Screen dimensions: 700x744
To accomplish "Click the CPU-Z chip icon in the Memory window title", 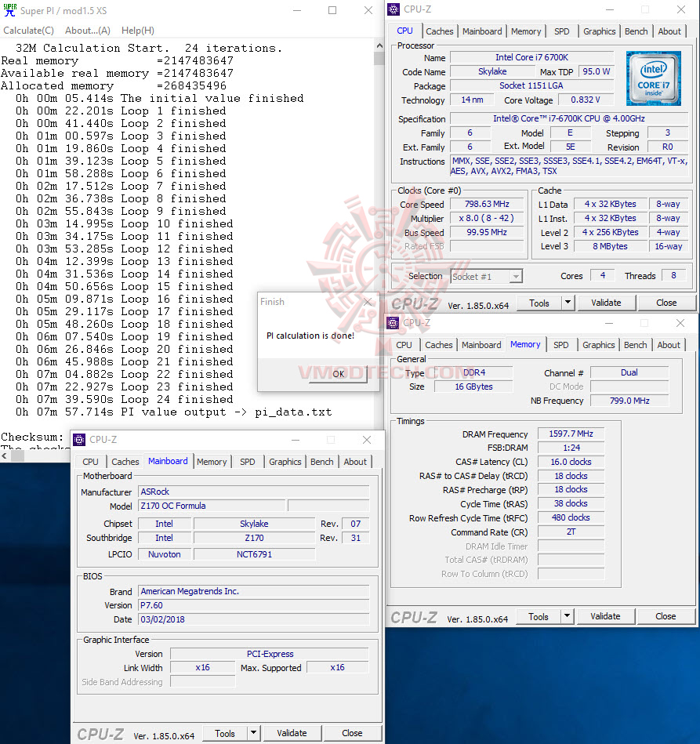I will coord(393,323).
